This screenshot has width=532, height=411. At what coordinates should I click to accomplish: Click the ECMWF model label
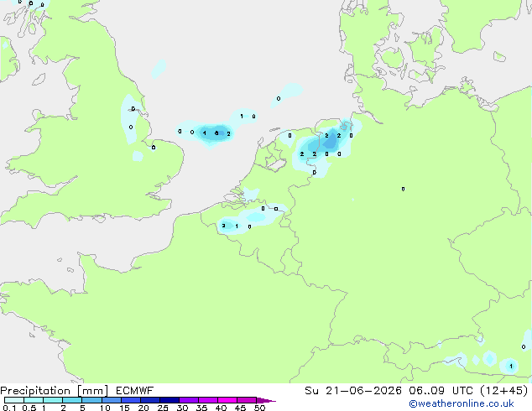[x=134, y=391]
